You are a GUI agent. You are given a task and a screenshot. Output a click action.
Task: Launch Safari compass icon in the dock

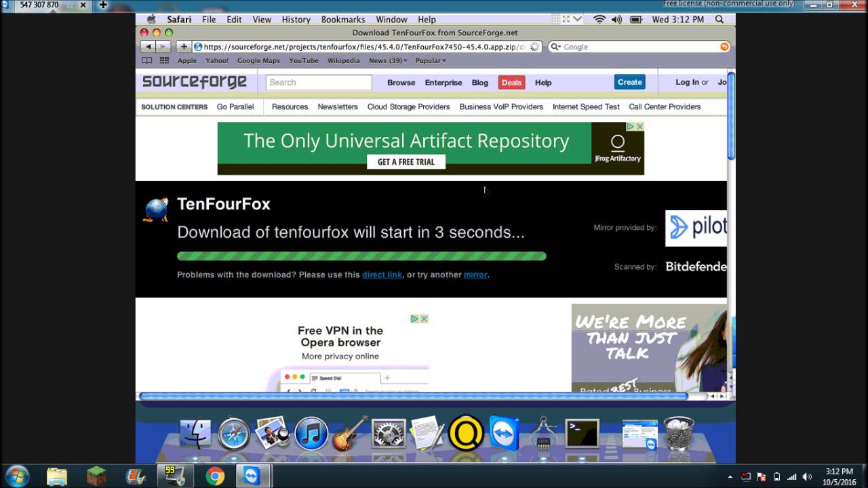pos(234,434)
